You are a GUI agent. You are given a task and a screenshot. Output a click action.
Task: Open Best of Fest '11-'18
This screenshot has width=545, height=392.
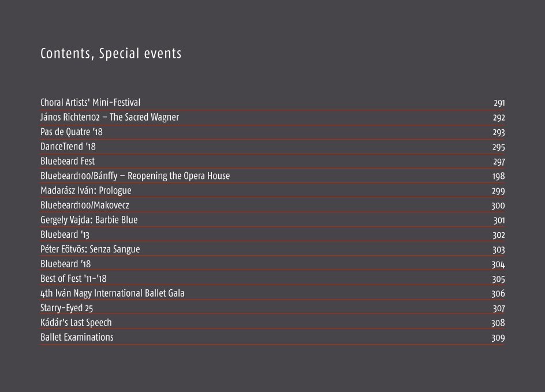(272, 278)
